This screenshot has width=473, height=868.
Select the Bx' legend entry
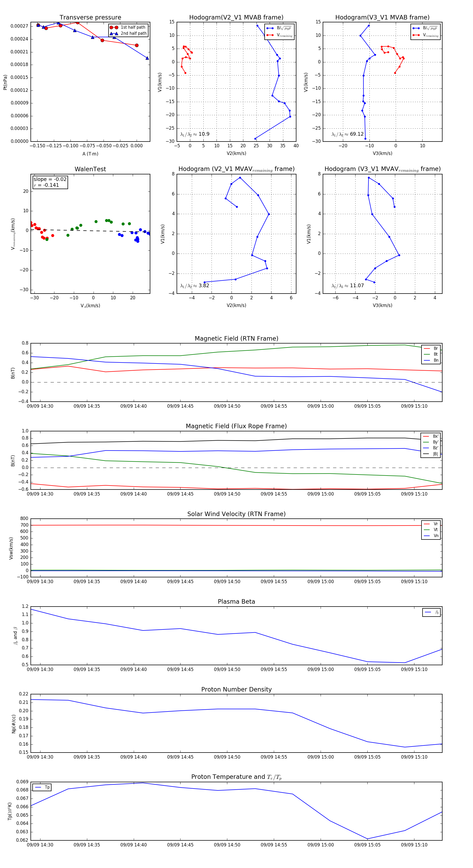[431, 436]
